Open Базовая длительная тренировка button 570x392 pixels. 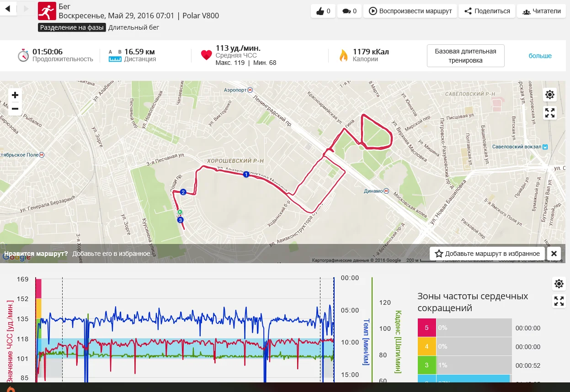click(465, 56)
